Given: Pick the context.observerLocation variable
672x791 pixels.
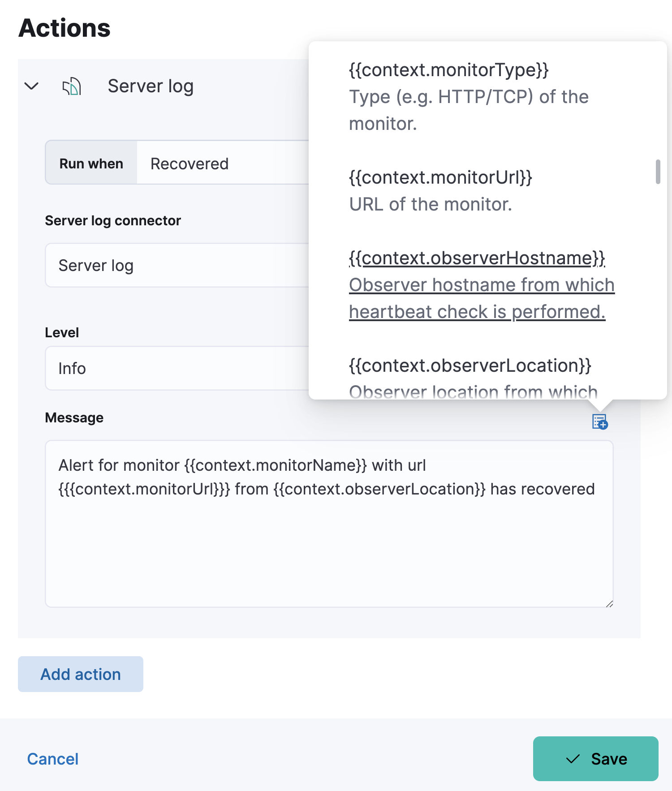Looking at the screenshot, I should tap(470, 366).
